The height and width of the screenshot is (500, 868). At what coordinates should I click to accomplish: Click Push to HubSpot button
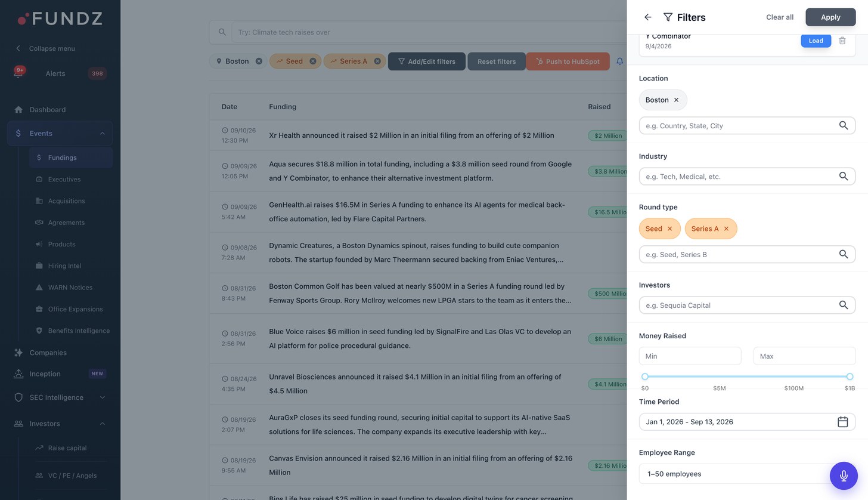coord(568,61)
